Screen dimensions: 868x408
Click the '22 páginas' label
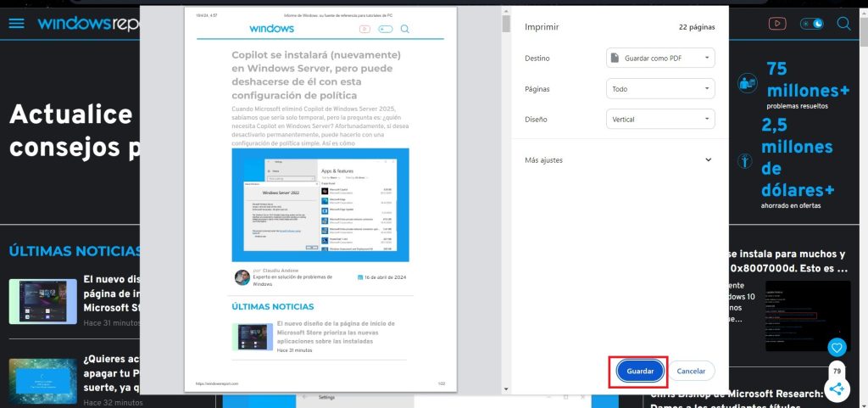697,26
